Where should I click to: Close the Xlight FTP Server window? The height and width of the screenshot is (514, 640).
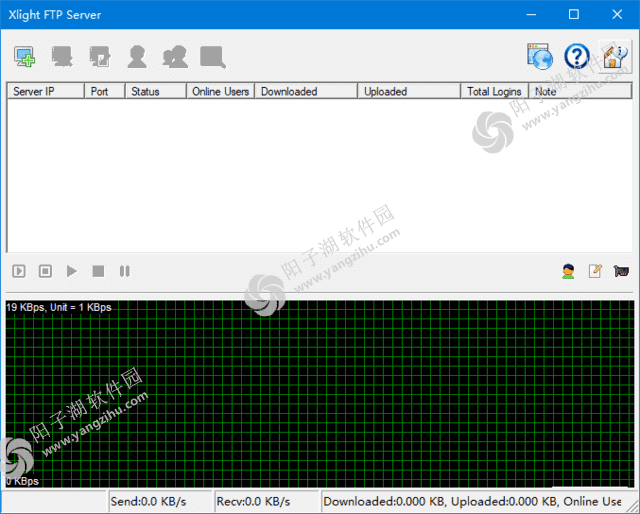tap(617, 15)
